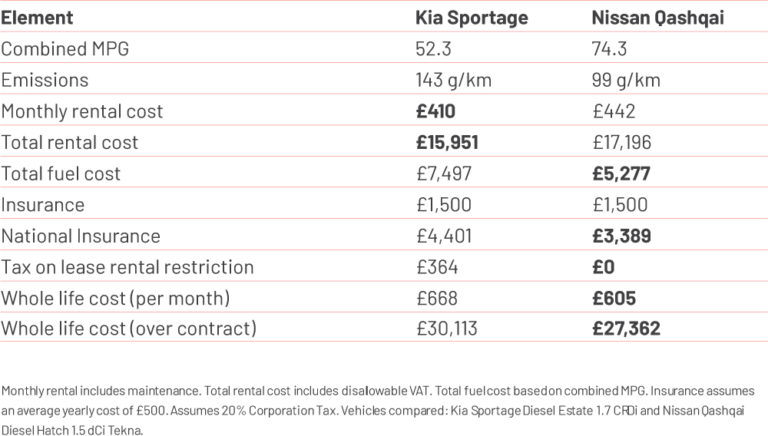The image size is (768, 436).
Task: Click the Tax on lease rental restriction label
Action: click(127, 266)
